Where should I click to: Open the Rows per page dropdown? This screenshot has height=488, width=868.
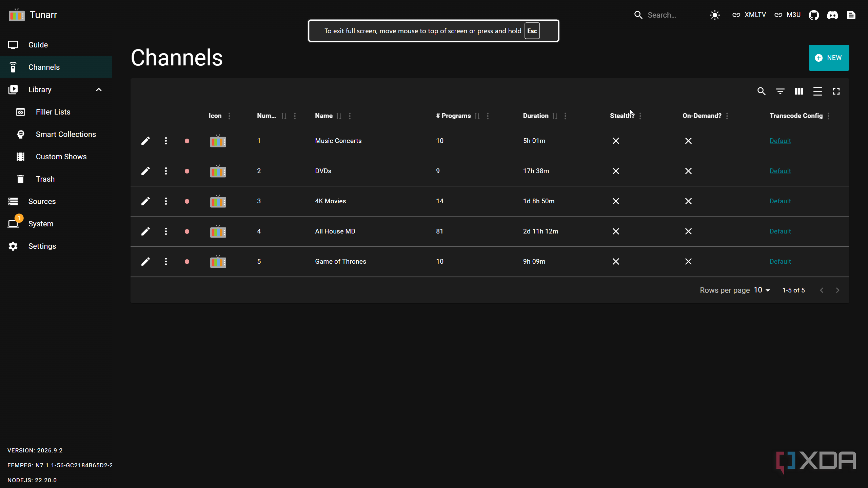[762, 290]
